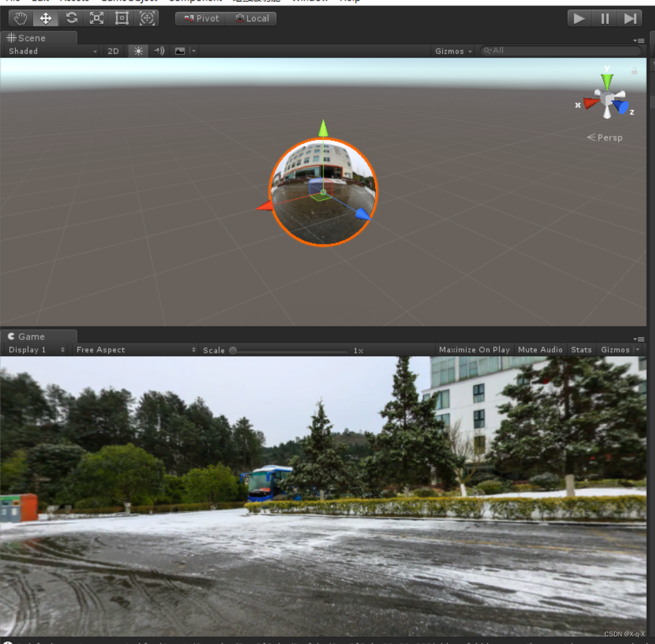The width and height of the screenshot is (655, 644).
Task: Step forward one frame
Action: 630,18
